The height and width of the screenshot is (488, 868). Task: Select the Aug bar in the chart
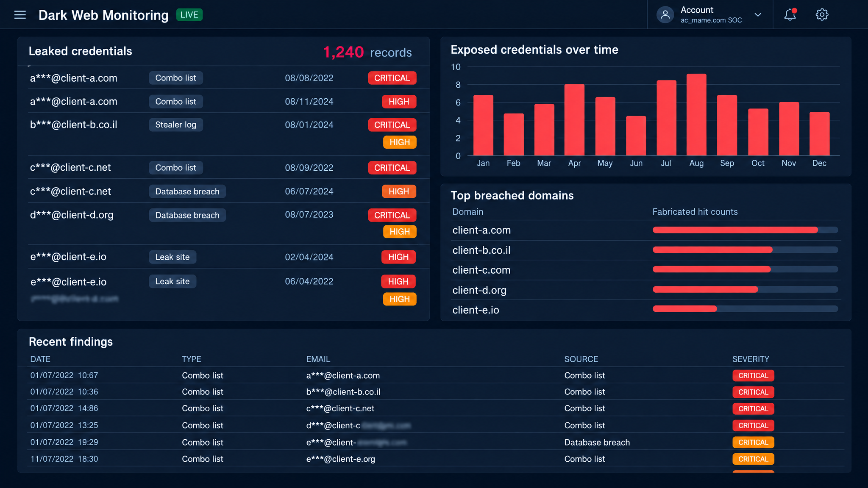(x=696, y=114)
